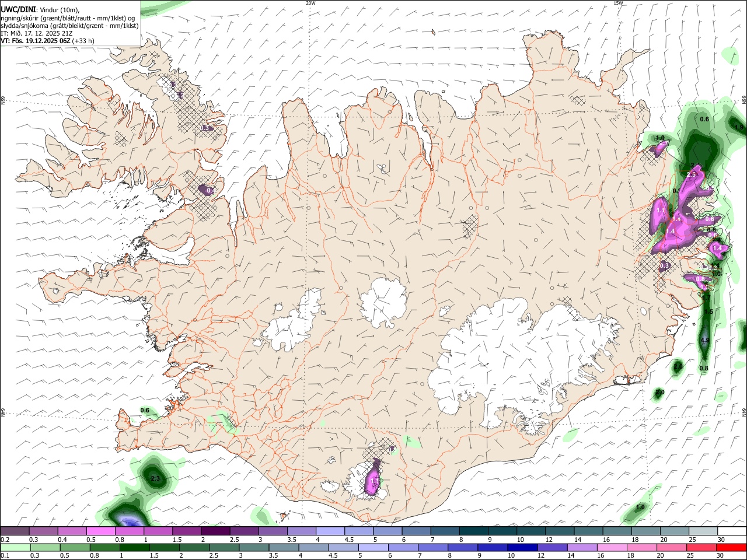Click the 20W longitude label
747x560 pixels.
310,3
